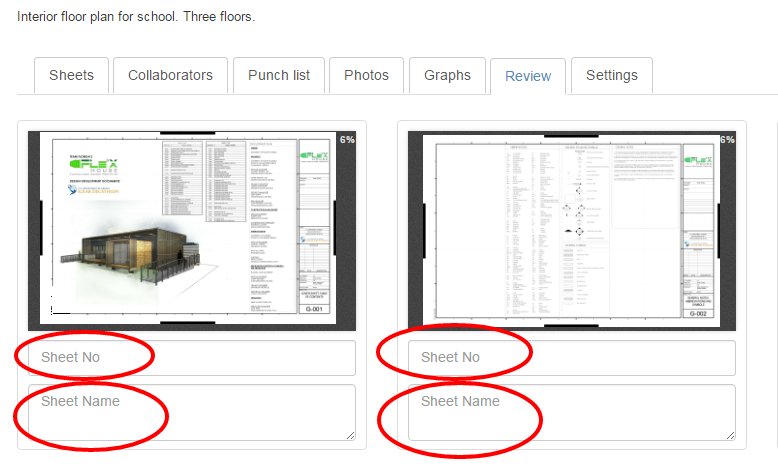Click the Review tab
Screen dimensions: 778x468
(x=528, y=76)
